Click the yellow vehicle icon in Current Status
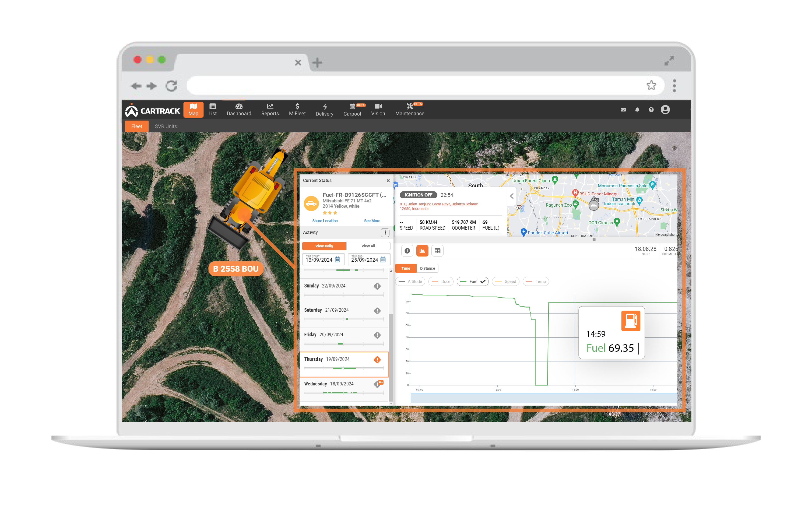Viewport: 812px width, 520px height. pyautogui.click(x=311, y=203)
